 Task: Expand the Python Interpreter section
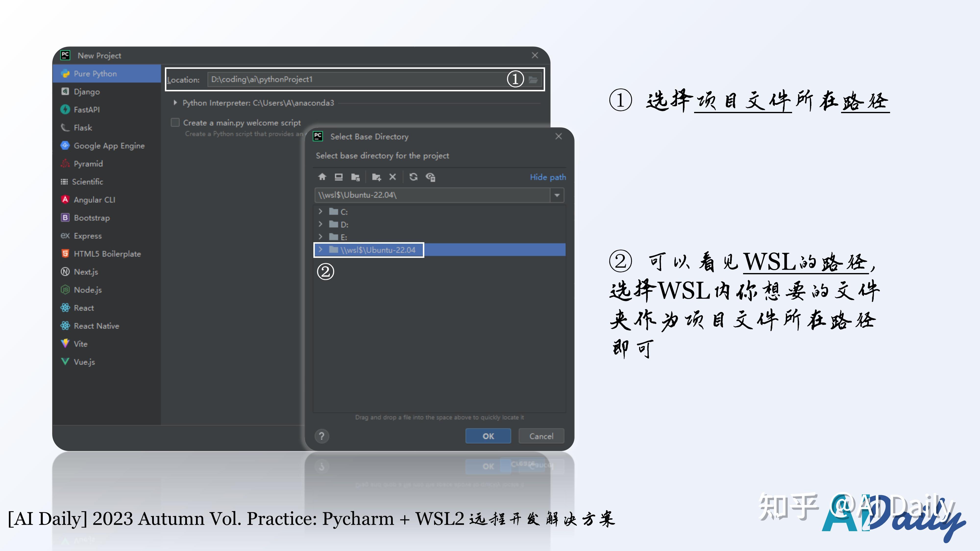point(175,103)
